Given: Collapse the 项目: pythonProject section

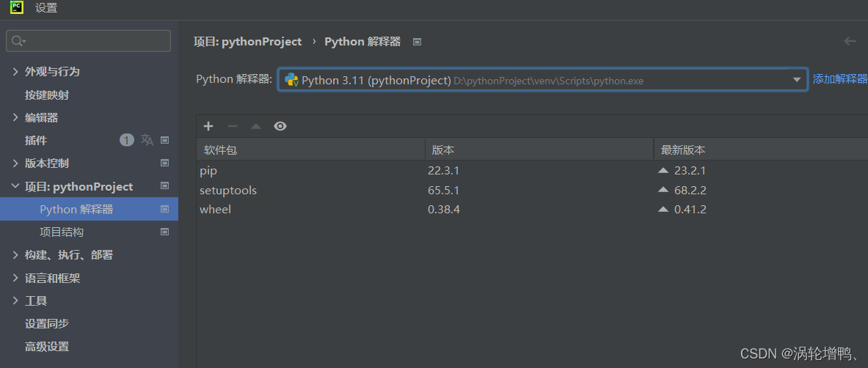Looking at the screenshot, I should coord(15,186).
